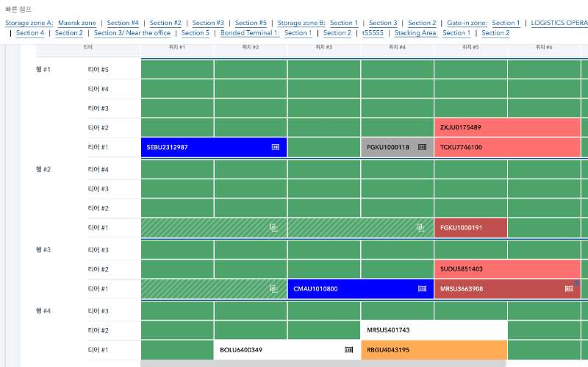Click reserved-slot icon in 행 #2 위치 #3 hatched cell

[420, 227]
